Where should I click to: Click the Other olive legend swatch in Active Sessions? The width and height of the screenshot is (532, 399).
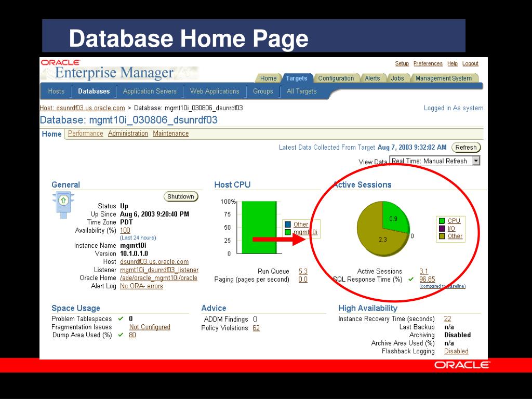pos(442,236)
